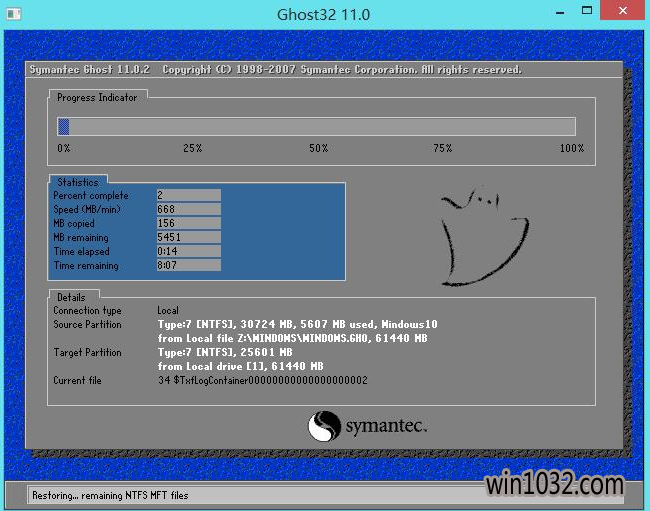
Task: Click the 50% progress marker
Action: click(318, 148)
